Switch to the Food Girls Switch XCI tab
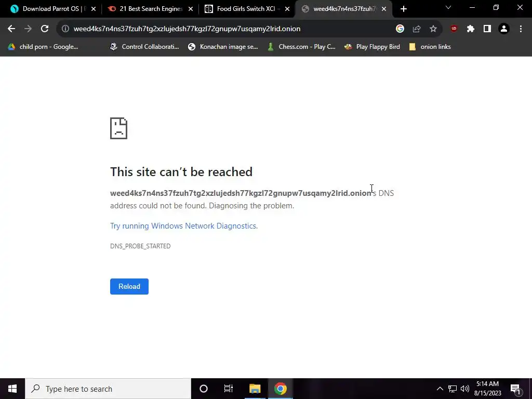Viewport: 532px width, 399px height. 247,9
